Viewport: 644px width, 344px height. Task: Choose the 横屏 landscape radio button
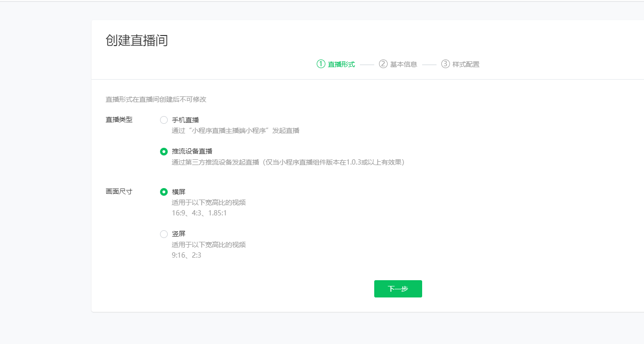point(164,192)
